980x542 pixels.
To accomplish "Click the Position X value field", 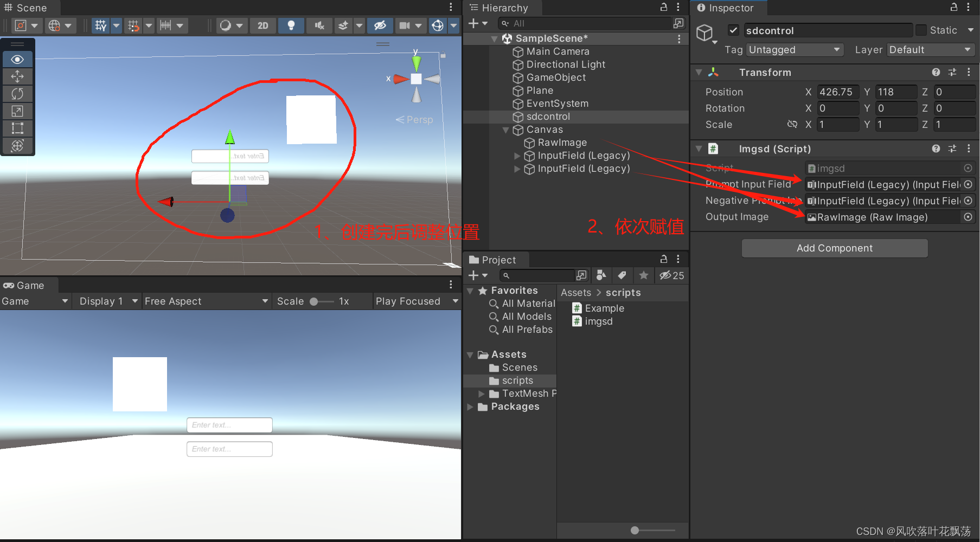I will [x=837, y=92].
